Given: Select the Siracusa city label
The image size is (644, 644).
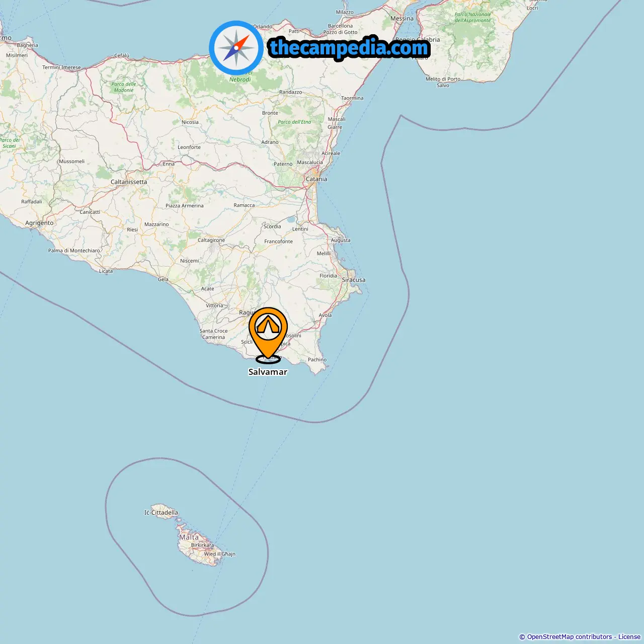Looking at the screenshot, I should click(x=354, y=280).
